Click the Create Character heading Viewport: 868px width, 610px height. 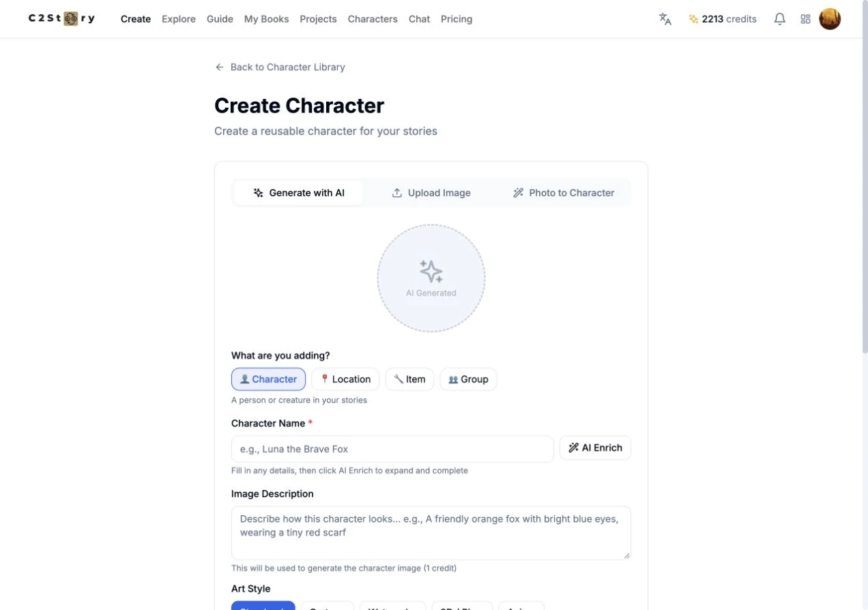point(299,106)
